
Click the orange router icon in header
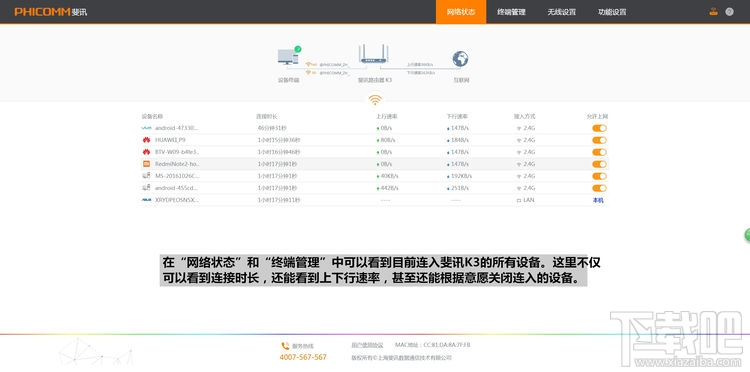coord(714,12)
